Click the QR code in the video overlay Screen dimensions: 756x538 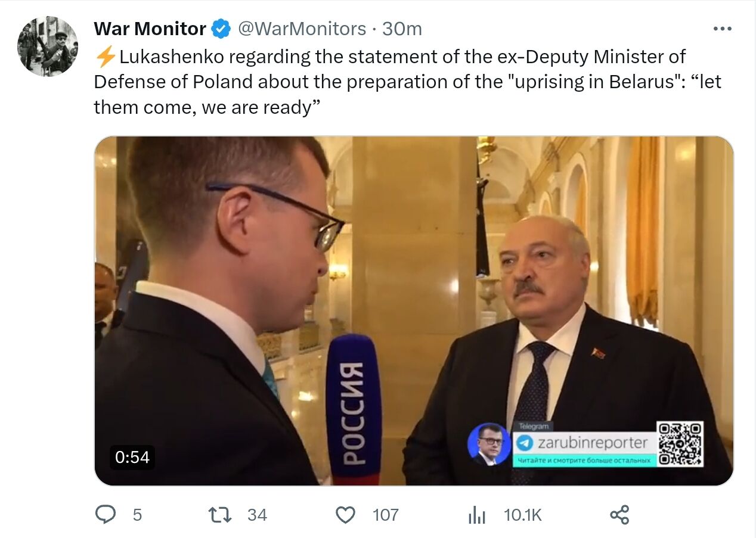[x=680, y=444]
